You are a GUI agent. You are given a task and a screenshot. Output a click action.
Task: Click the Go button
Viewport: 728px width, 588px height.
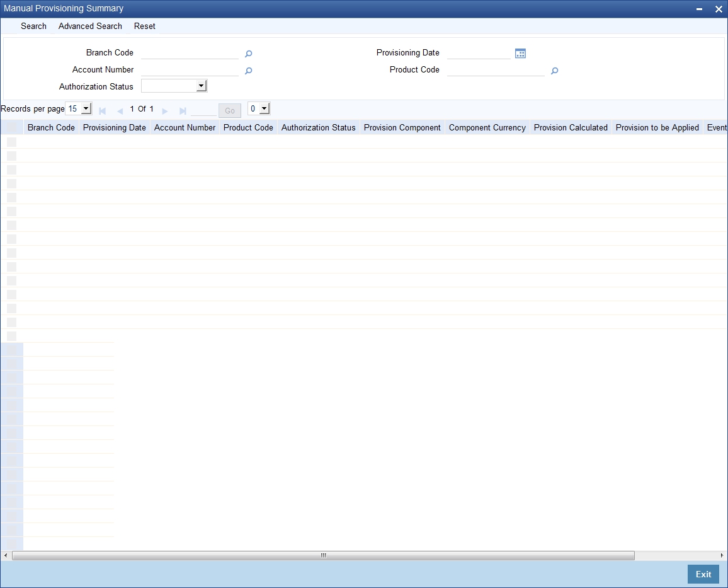pos(230,110)
